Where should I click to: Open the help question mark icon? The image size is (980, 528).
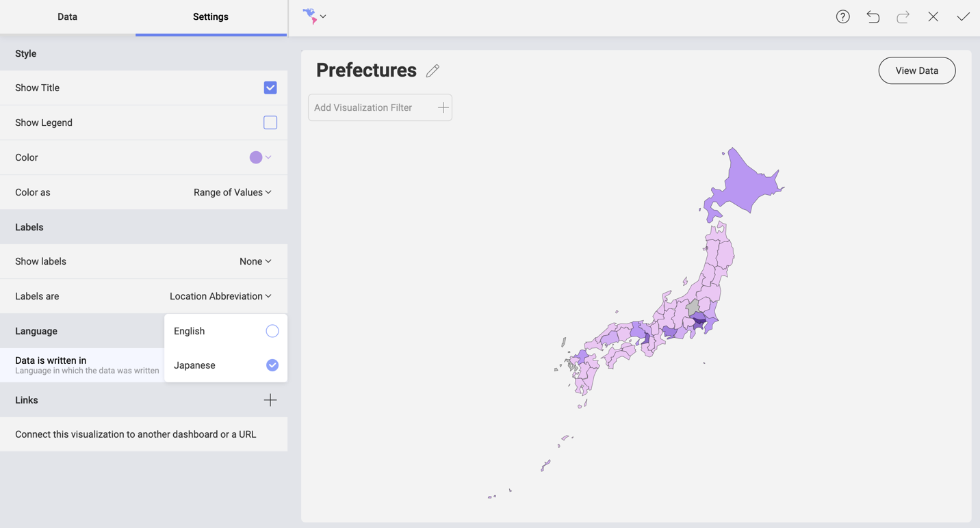pyautogui.click(x=842, y=17)
